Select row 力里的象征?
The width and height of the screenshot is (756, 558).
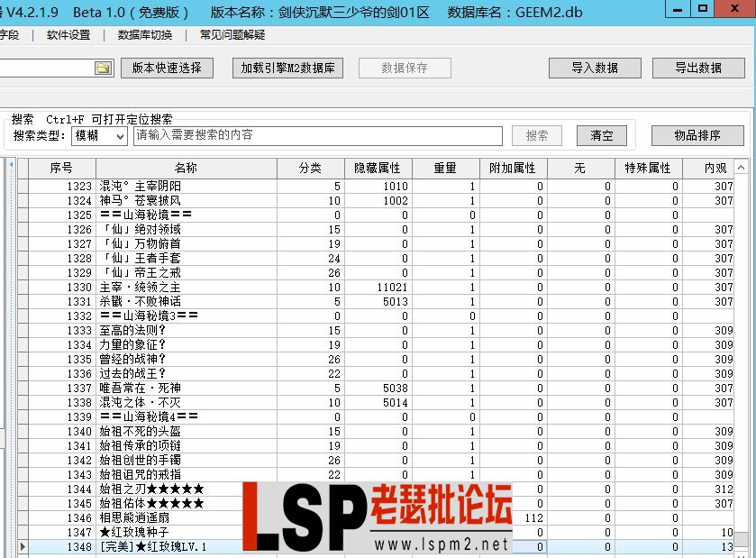(376, 345)
